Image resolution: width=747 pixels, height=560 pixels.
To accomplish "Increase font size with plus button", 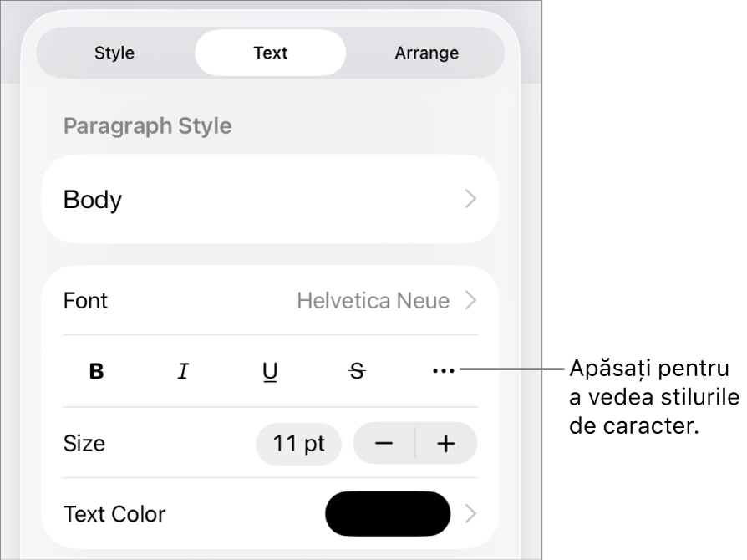I will [446, 443].
